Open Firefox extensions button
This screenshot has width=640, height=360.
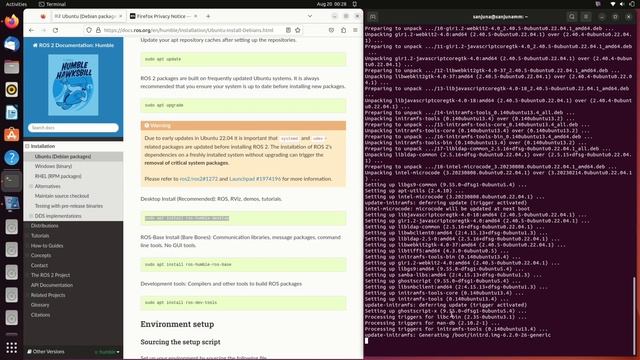coord(343,30)
